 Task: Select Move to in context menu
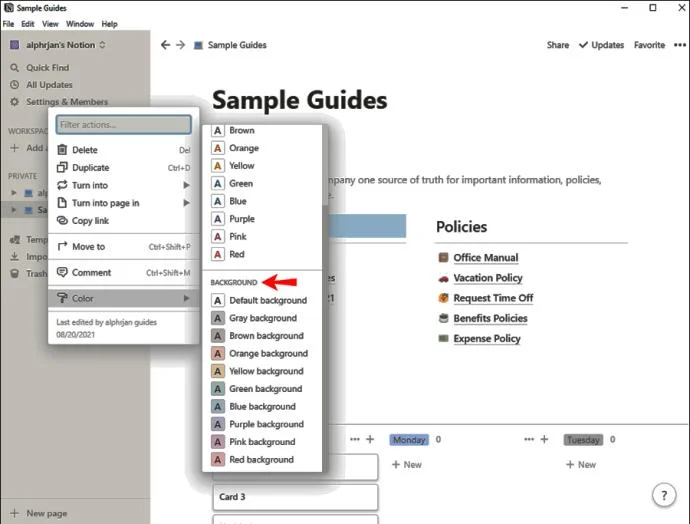point(124,246)
